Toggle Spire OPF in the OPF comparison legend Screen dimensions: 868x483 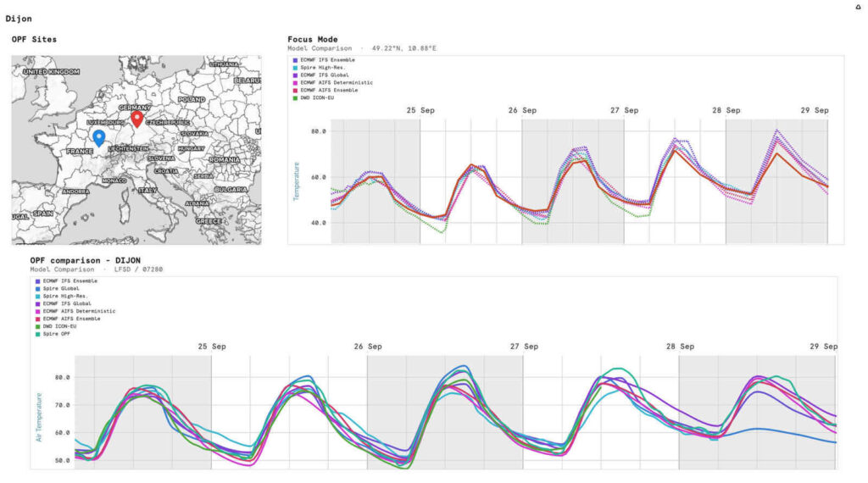pyautogui.click(x=53, y=334)
